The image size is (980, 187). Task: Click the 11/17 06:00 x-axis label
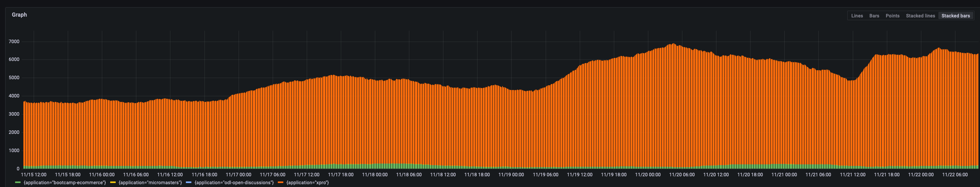point(273,175)
